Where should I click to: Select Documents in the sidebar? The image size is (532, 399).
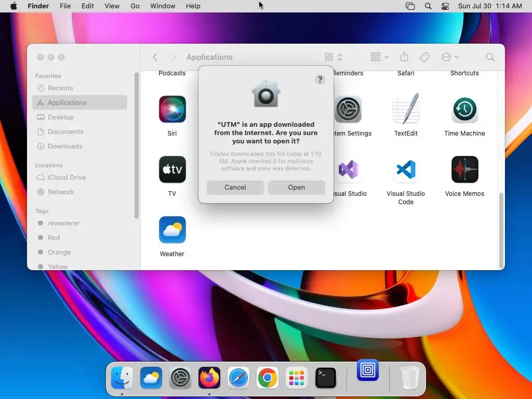coord(79,131)
